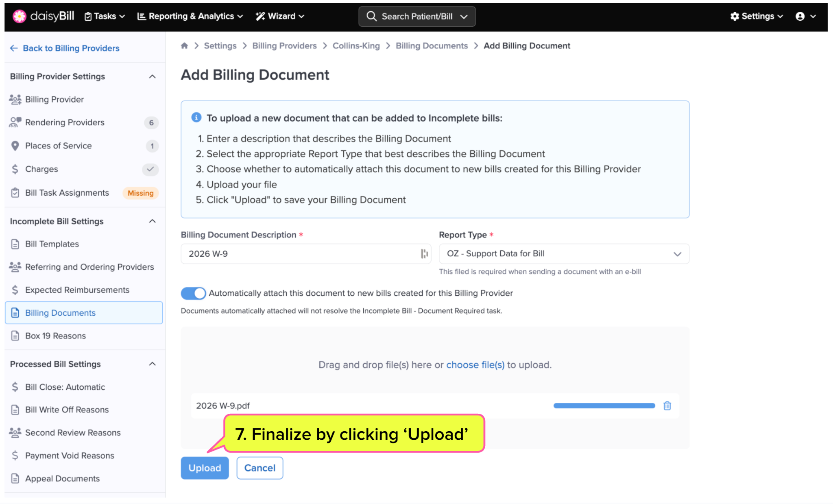Collapse the Processed Bill Settings section
The width and height of the screenshot is (833, 504).
pyautogui.click(x=152, y=364)
